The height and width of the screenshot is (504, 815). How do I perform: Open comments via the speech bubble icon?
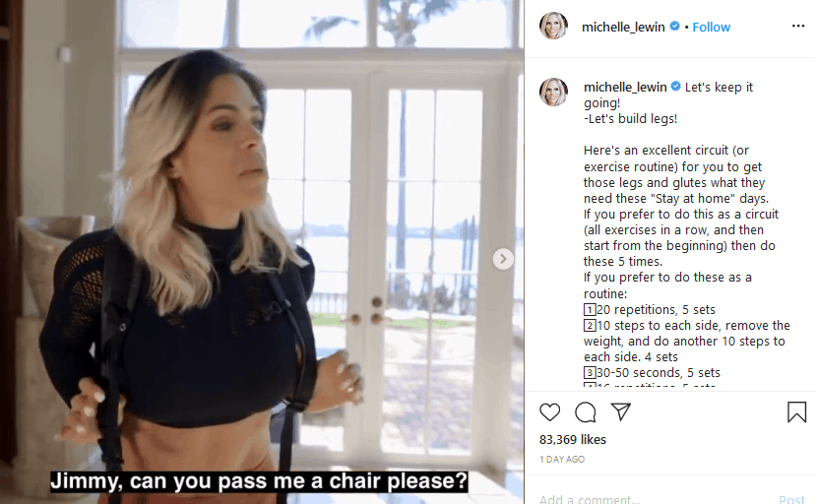pos(586,412)
